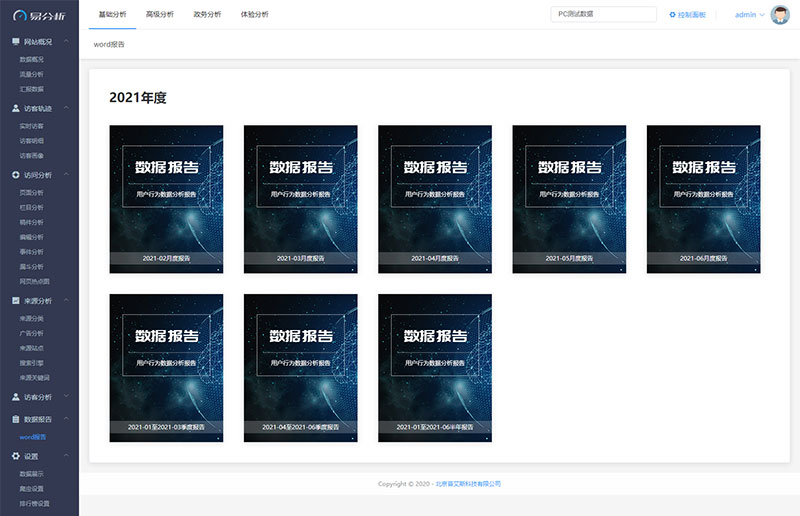Open the 2021-02月度报告 report thumbnail
Image resolution: width=800 pixels, height=516 pixels.
pyautogui.click(x=166, y=198)
